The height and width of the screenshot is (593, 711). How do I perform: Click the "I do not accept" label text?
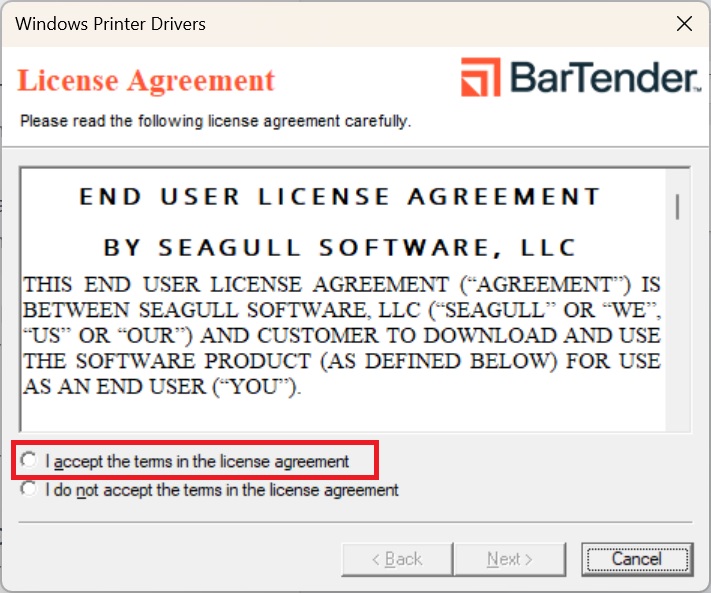[222, 490]
